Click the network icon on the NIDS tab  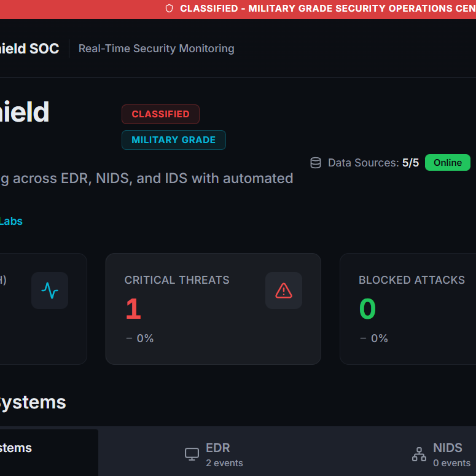click(x=419, y=455)
